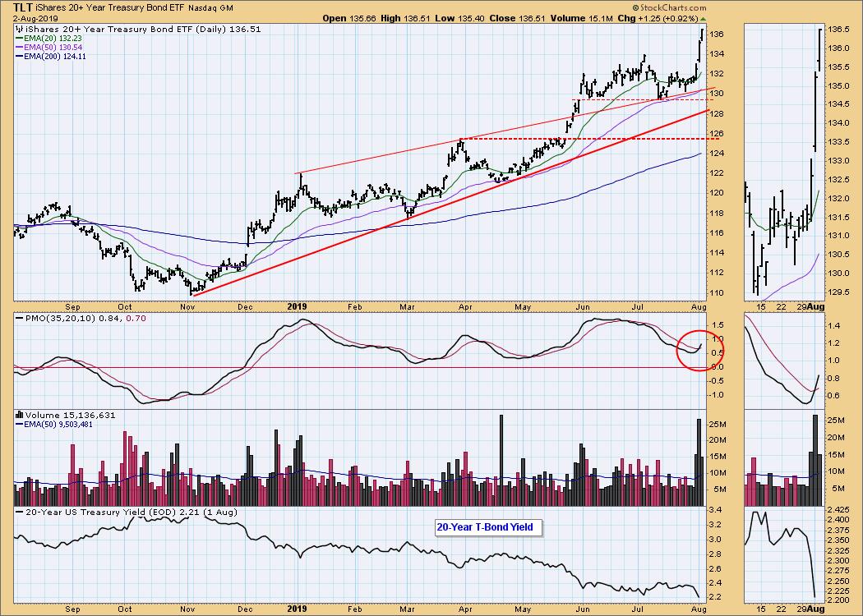Select the EMA(200) 124.11 legend entry
Screen dimensions: 863x616
point(51,56)
